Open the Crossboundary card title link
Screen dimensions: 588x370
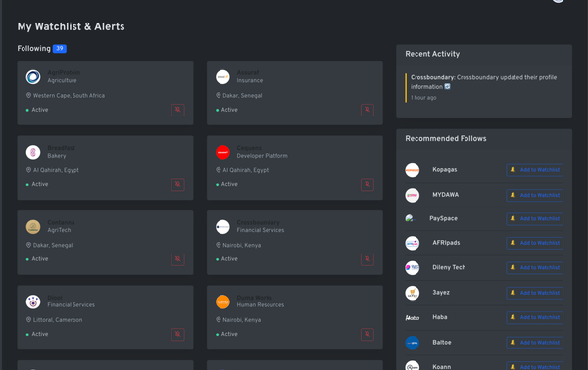tap(258, 222)
